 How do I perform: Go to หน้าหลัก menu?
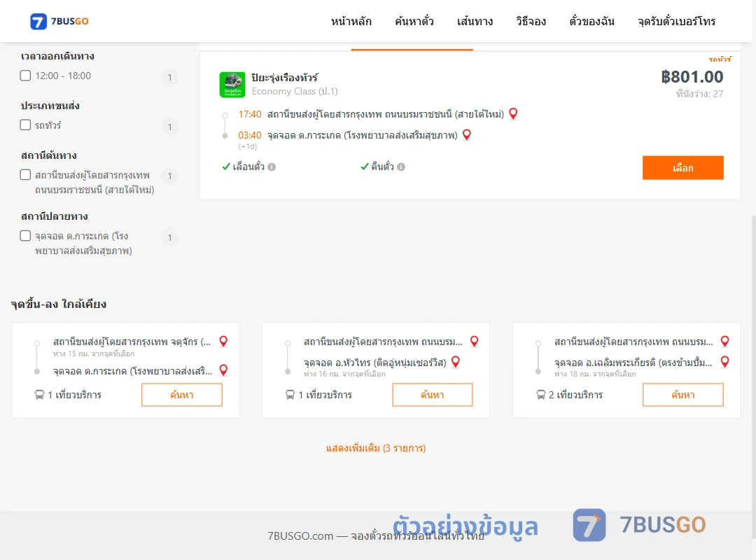[x=351, y=21]
